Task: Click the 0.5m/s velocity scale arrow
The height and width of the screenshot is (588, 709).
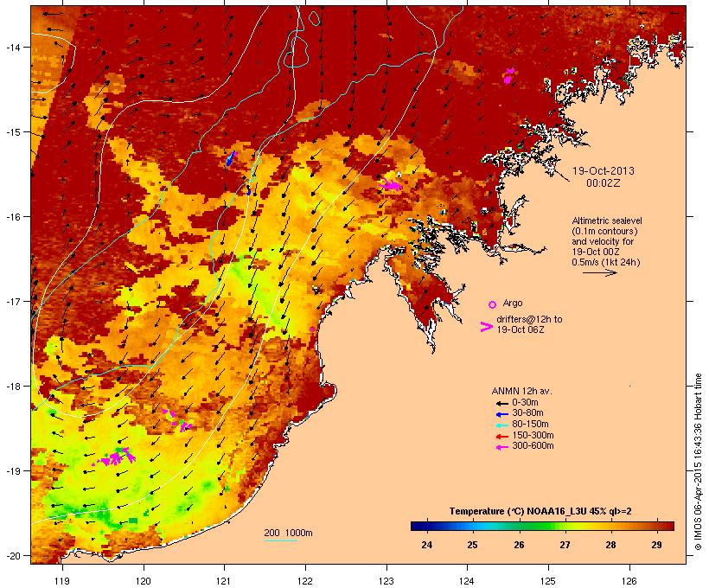Action: click(x=599, y=272)
